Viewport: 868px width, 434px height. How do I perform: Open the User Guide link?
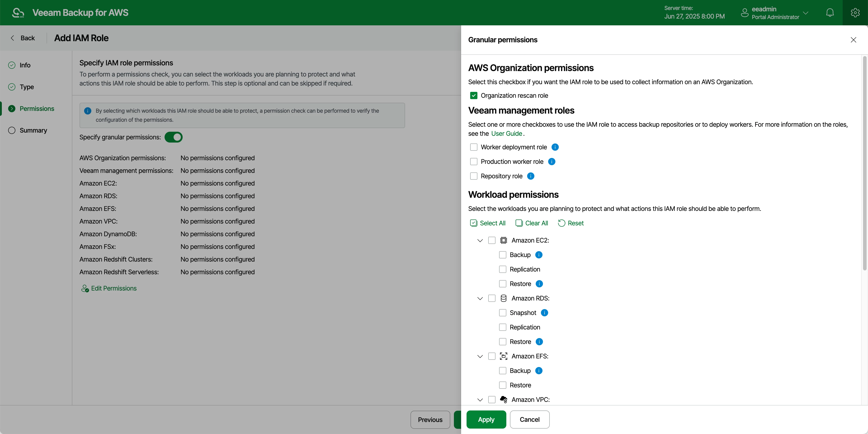(506, 134)
